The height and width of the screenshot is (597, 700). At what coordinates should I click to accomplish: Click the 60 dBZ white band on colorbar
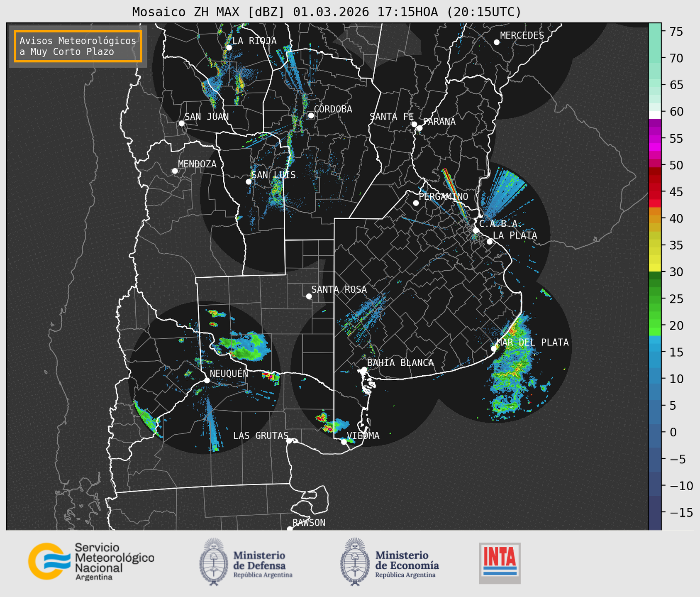point(654,115)
